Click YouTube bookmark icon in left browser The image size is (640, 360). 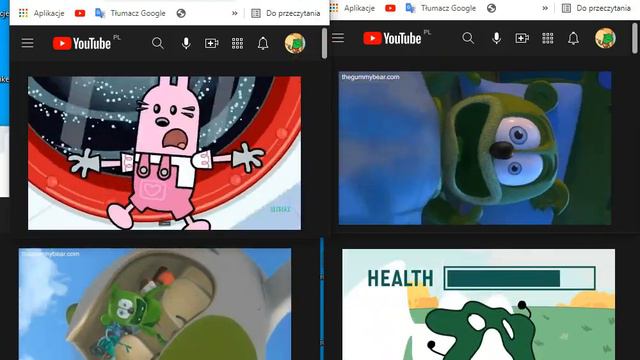80,13
